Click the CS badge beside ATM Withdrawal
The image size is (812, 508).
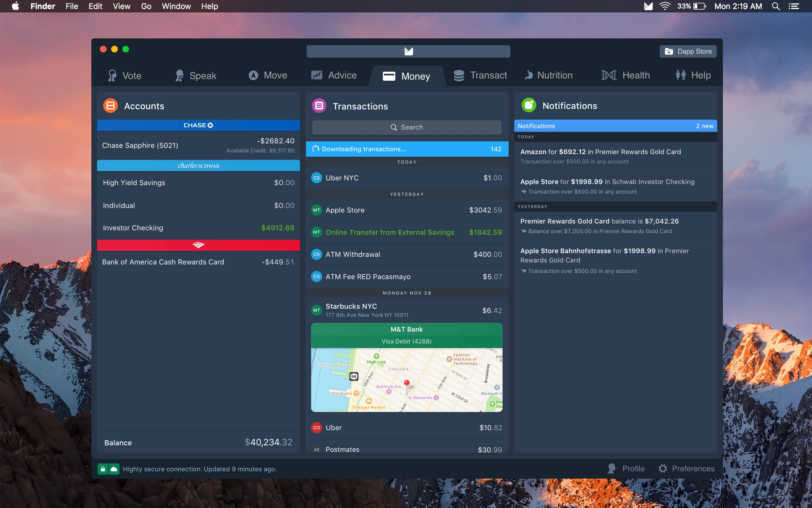[x=316, y=254]
